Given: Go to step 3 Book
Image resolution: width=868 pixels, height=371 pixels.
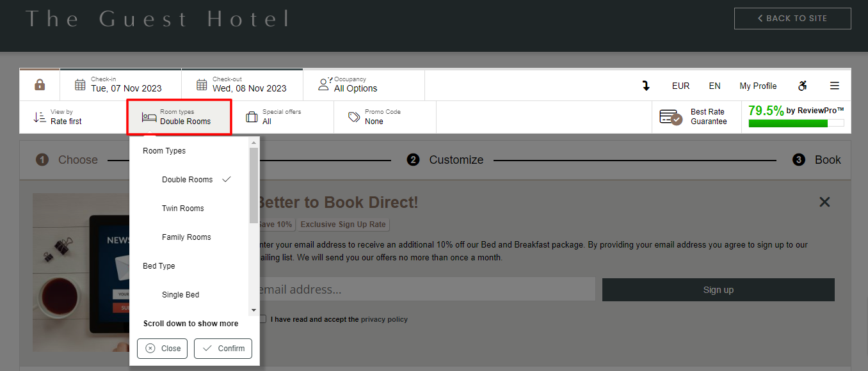Looking at the screenshot, I should click(817, 160).
